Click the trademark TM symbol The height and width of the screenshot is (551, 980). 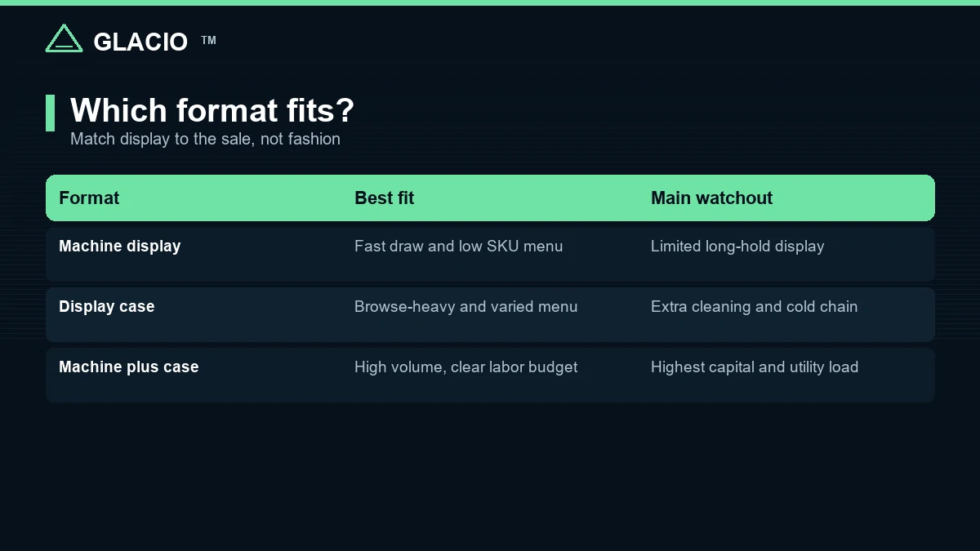(x=208, y=40)
